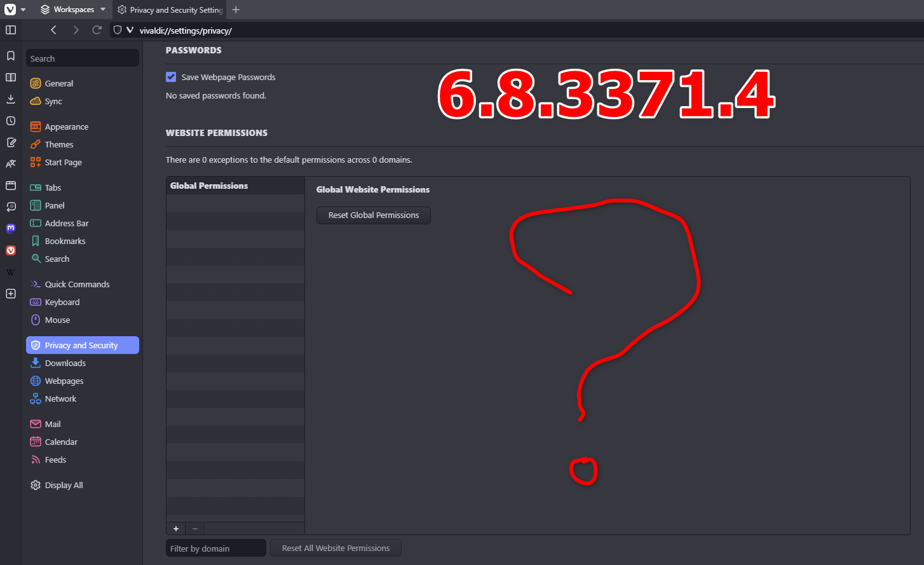
Task: Open Calendar settings section
Action: point(83,442)
